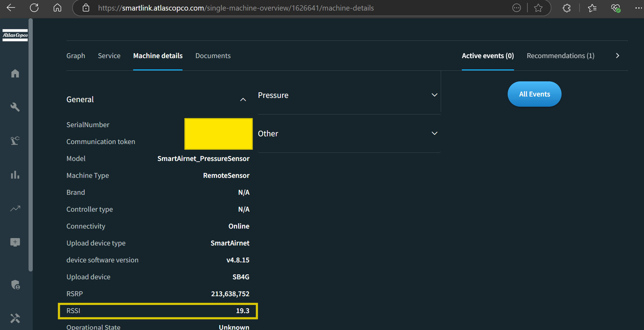The width and height of the screenshot is (644, 330).
Task: Reload the page with the refresh icon
Action: (x=34, y=8)
